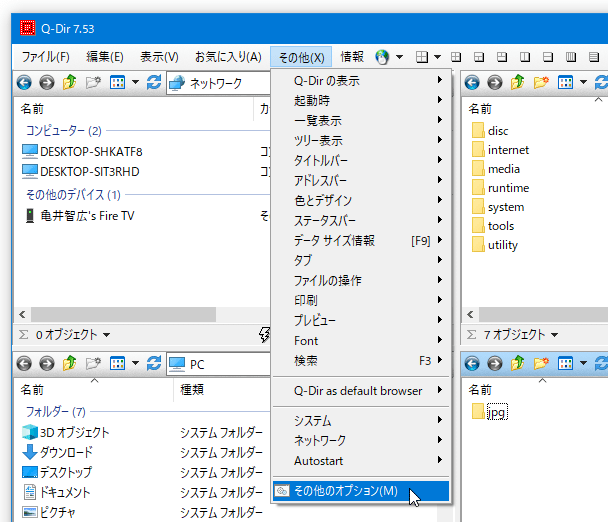The height and width of the screenshot is (522, 608).
Task: Select three-column vertical layout icon
Action: click(x=571, y=57)
